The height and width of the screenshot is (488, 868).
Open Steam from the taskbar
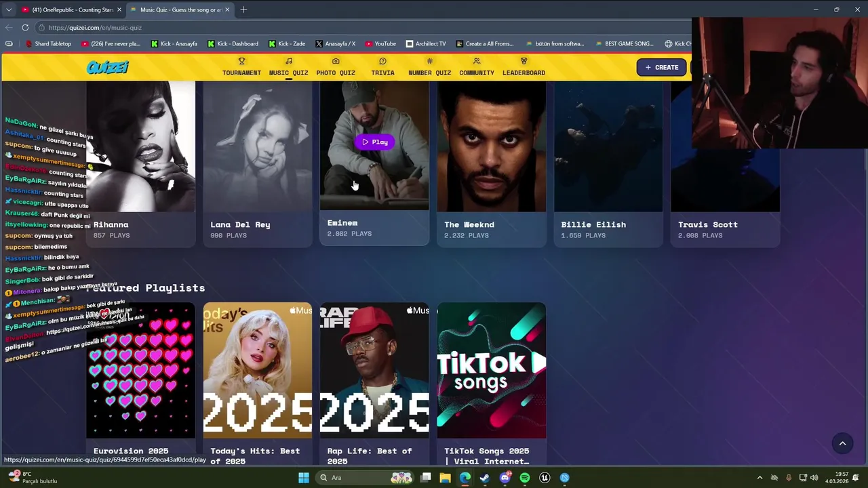(485, 478)
